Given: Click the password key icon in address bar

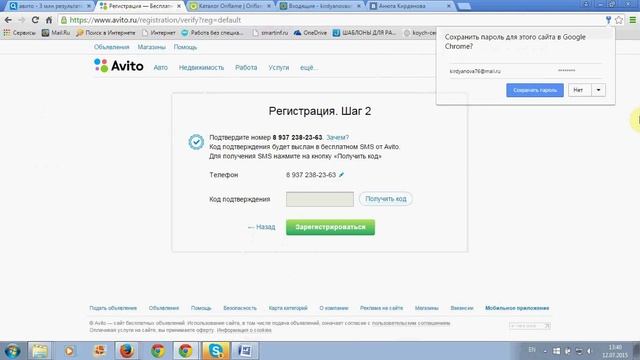Looking at the screenshot, I should click(x=608, y=20).
